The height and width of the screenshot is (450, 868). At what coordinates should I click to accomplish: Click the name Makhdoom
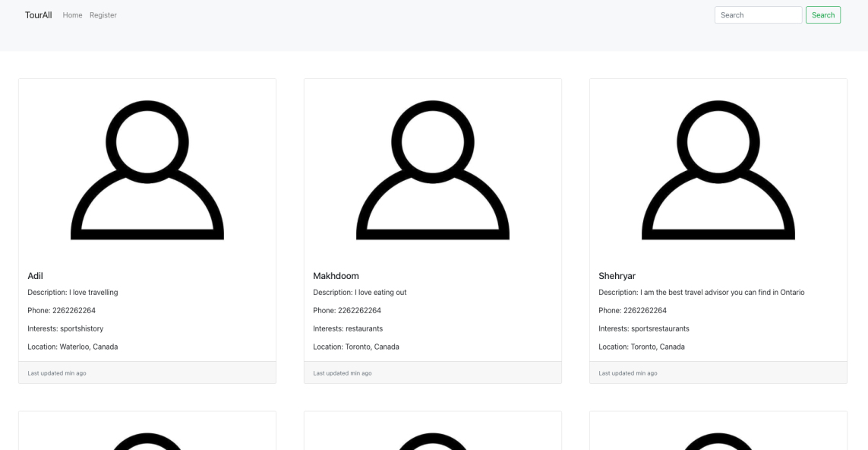point(336,276)
